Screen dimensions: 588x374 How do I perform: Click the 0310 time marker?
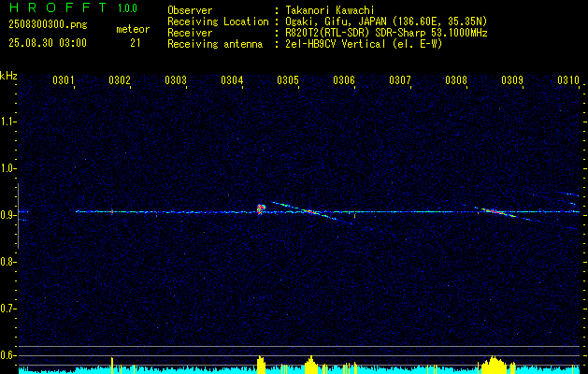pyautogui.click(x=568, y=79)
